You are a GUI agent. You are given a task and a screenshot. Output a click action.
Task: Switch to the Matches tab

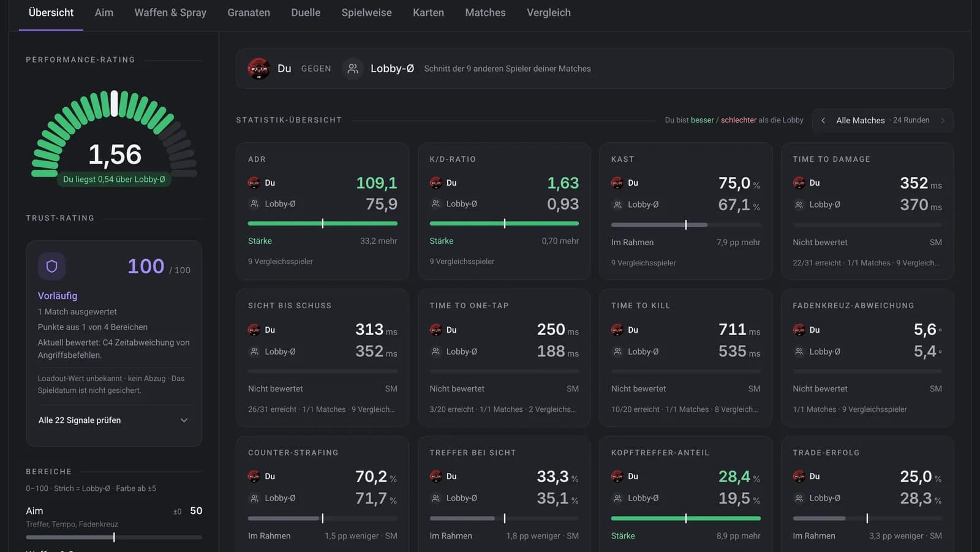point(485,12)
